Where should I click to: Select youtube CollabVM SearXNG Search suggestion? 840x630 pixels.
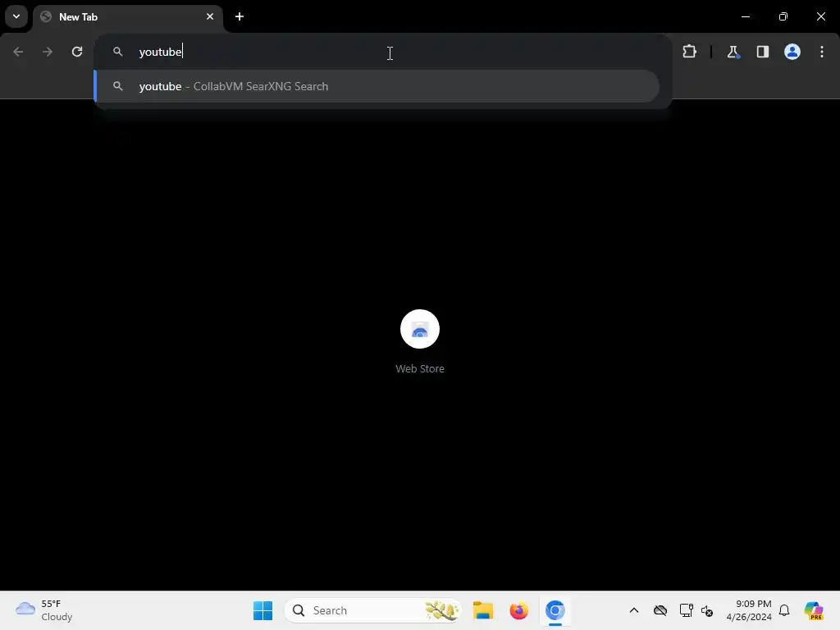377,86
